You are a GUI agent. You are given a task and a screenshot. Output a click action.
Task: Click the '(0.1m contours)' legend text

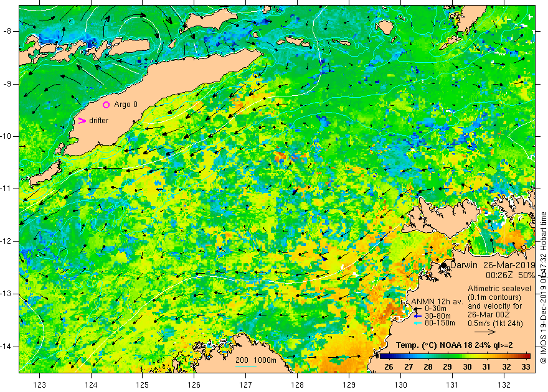[494, 297]
